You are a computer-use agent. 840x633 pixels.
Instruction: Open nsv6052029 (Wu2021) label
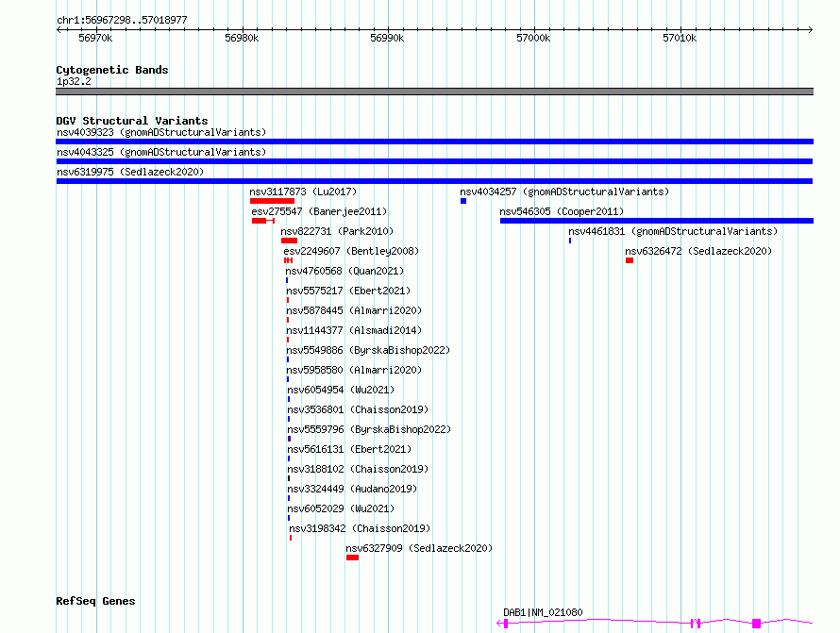341,508
